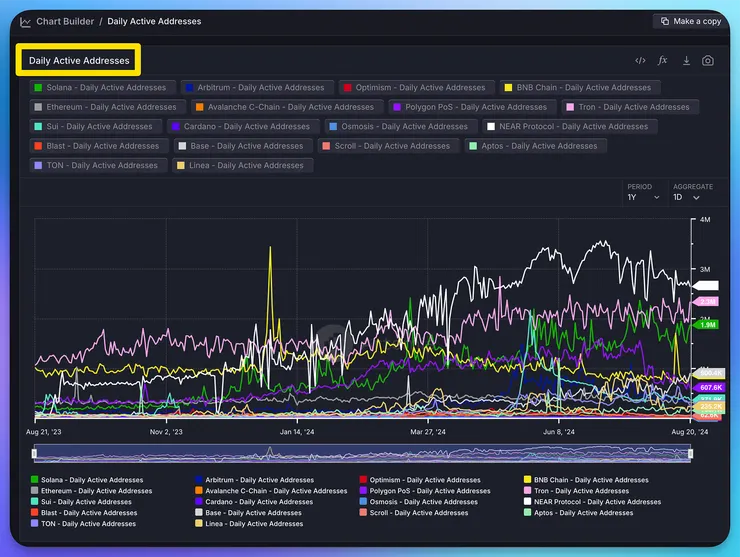Toggle the Polygon PoS series chip
The height and width of the screenshot is (557, 740).
(472, 107)
